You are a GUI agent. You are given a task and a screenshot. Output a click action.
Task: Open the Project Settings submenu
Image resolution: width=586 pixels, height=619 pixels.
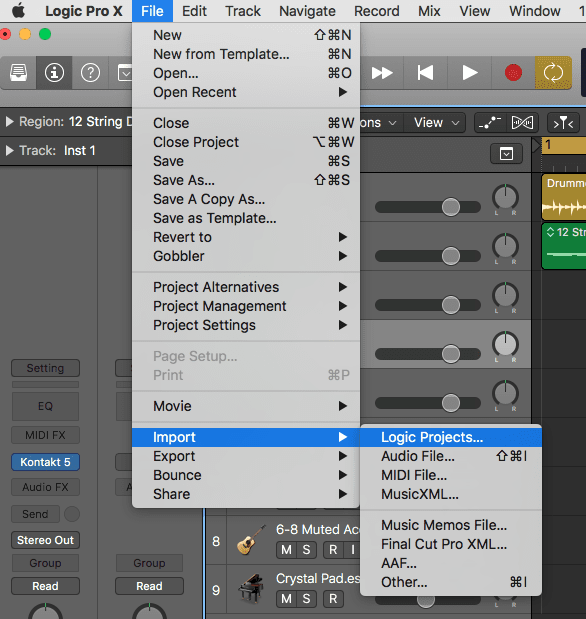246,325
